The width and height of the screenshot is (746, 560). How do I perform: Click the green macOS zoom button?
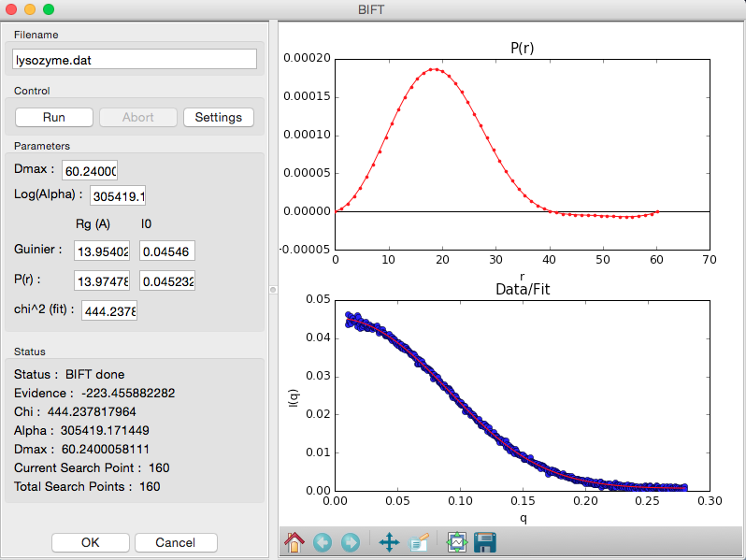49,9
